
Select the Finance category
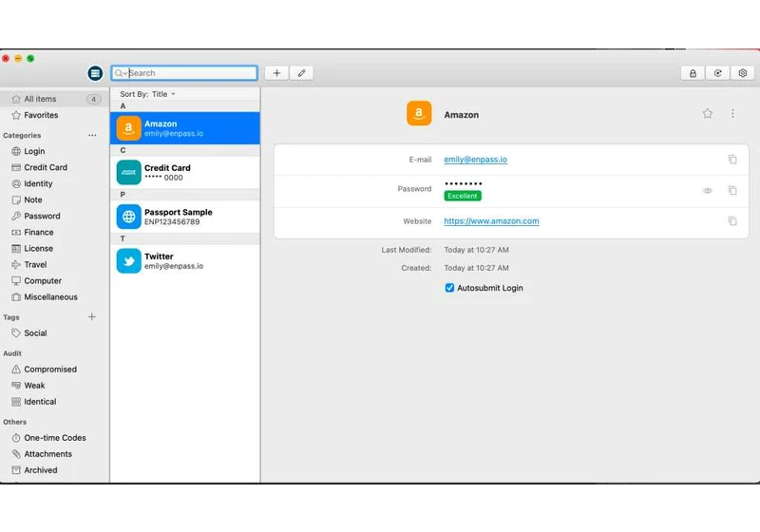point(54,232)
